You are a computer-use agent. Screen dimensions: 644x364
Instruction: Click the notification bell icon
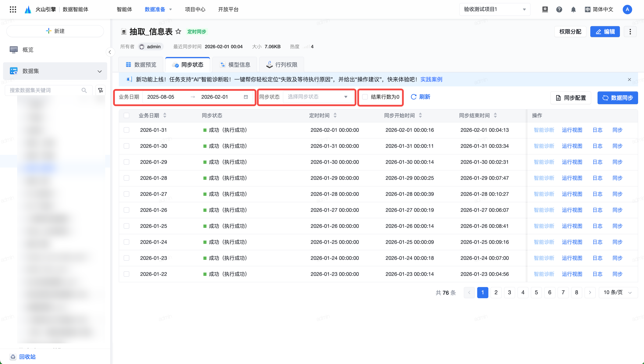coord(573,9)
